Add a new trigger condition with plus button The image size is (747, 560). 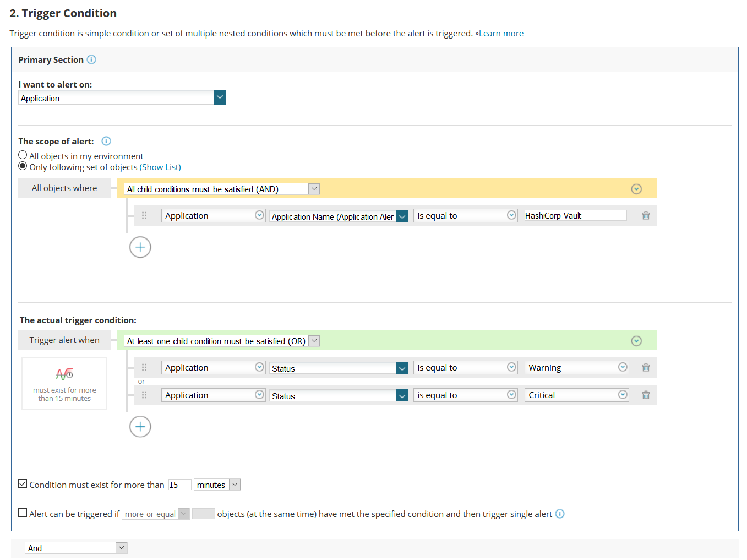click(x=140, y=427)
